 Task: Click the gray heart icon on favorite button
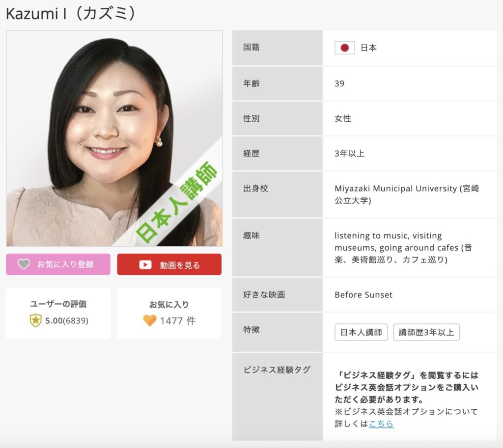pyautogui.click(x=24, y=264)
